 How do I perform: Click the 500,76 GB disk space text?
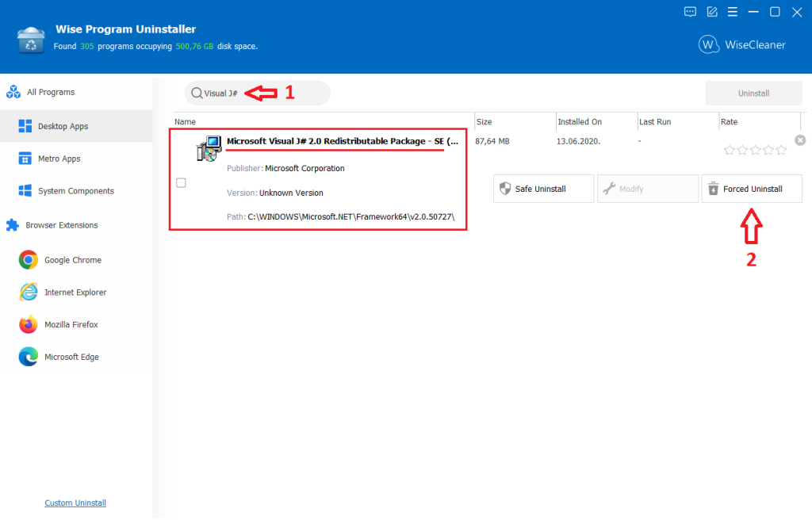tap(194, 46)
